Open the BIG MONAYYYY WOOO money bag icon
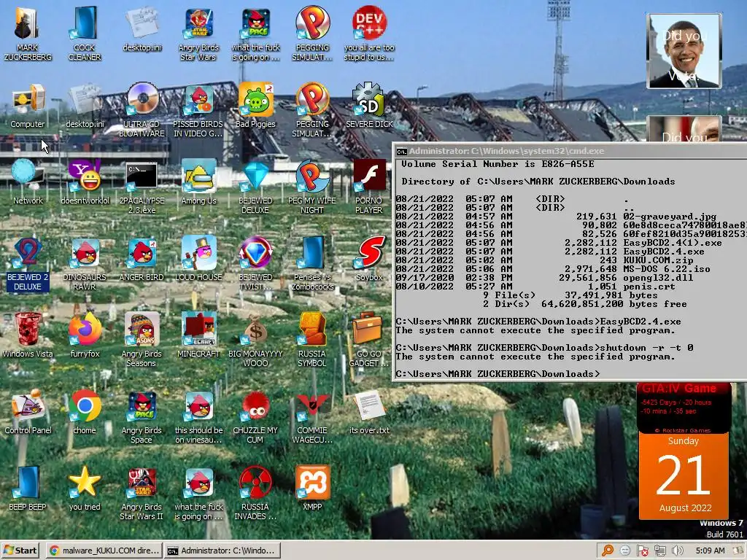747x560 pixels. pos(255,340)
